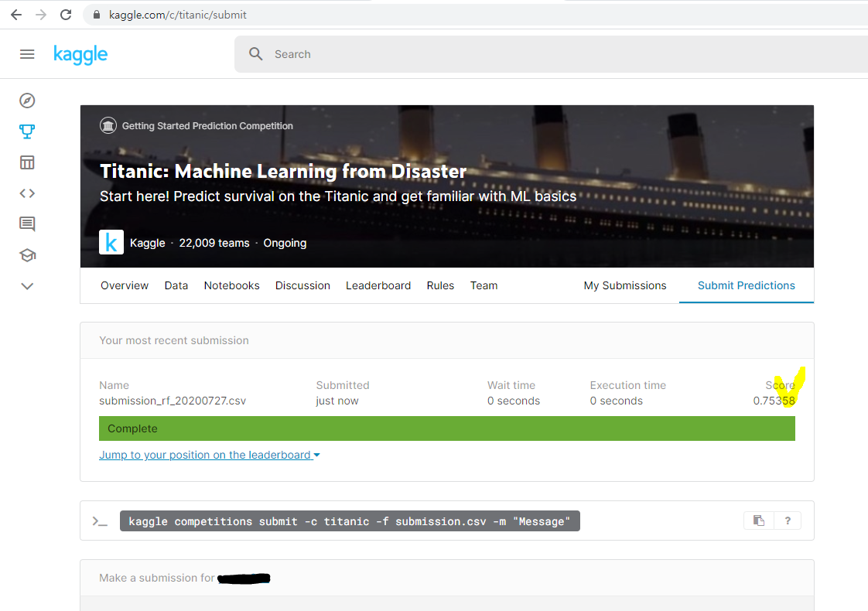This screenshot has height=611, width=868.
Task: Click the Kaggle 'k' host avatar
Action: coord(111,242)
